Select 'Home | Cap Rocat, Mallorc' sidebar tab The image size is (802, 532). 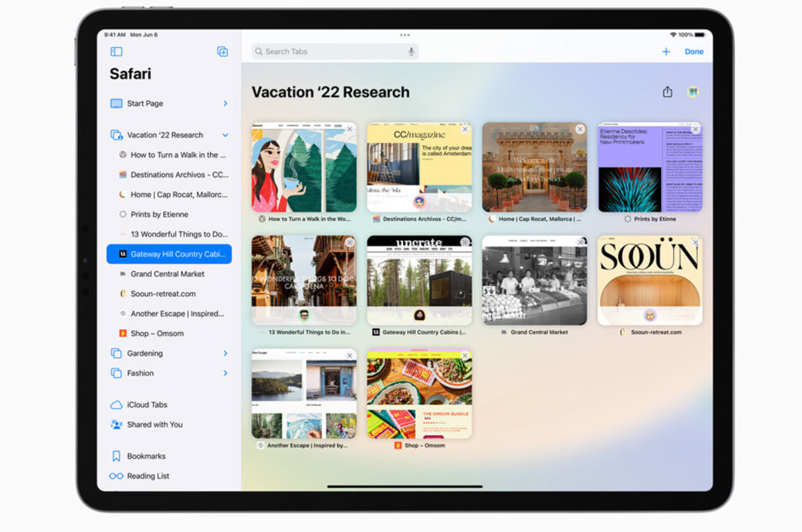(169, 194)
